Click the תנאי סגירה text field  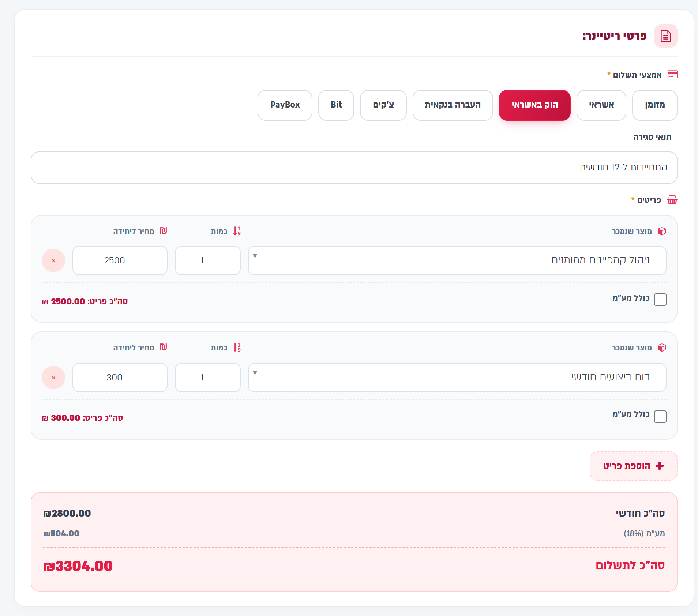pyautogui.click(x=354, y=168)
